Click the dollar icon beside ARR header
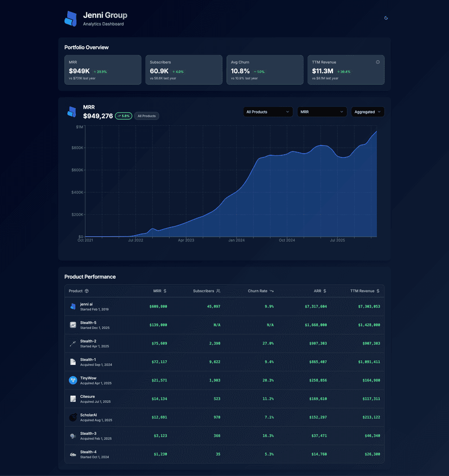This screenshot has height=476, width=449. pyautogui.click(x=325, y=291)
